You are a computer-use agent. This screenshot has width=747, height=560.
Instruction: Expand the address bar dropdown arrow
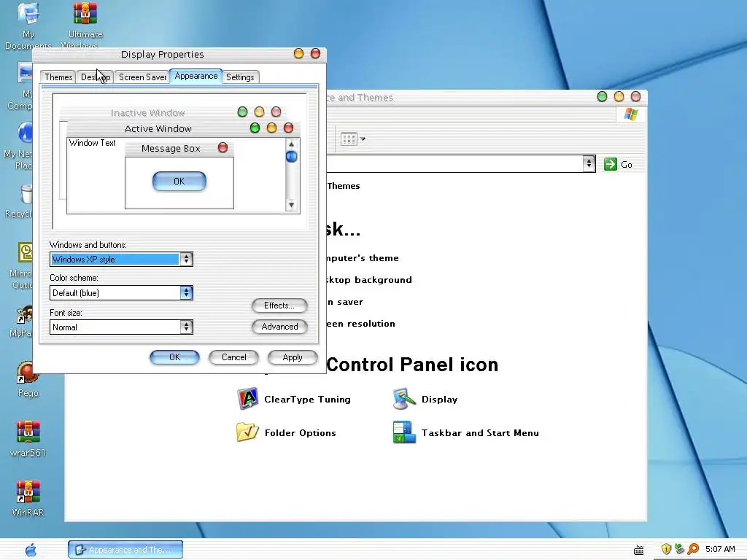point(589,164)
